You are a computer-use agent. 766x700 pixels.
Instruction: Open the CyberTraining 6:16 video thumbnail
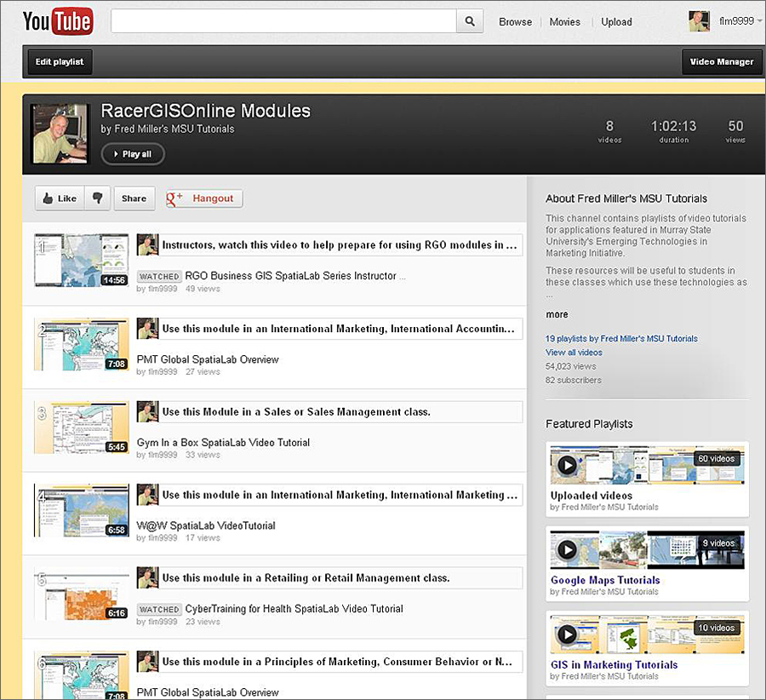pos(82,593)
